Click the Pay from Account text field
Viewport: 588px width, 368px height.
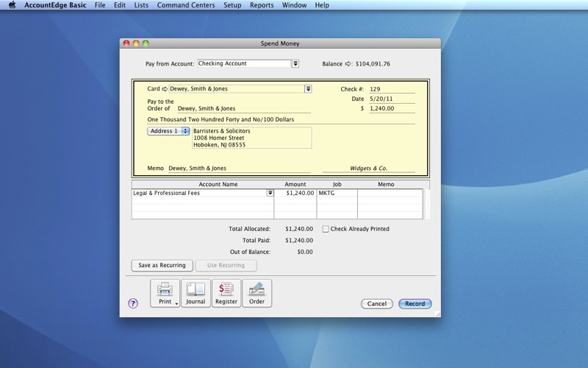pyautogui.click(x=245, y=63)
